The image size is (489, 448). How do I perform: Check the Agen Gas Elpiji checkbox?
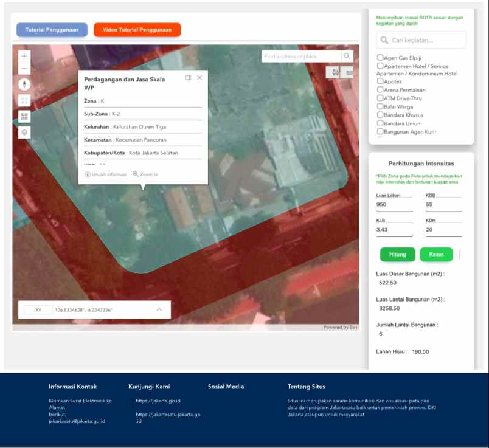(x=380, y=58)
